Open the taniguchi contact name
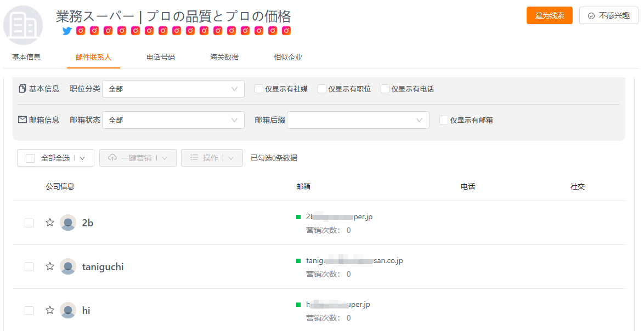Screen dimensions: 644x331 (103, 266)
